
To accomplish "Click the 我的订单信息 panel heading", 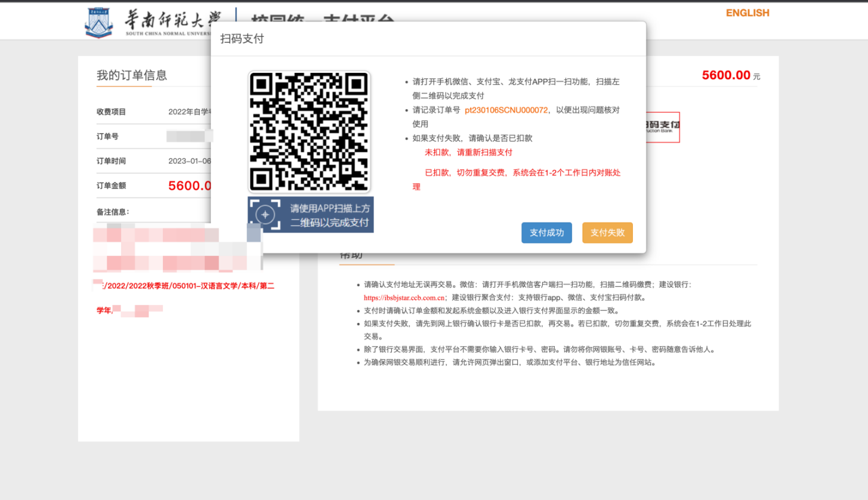I will 132,75.
